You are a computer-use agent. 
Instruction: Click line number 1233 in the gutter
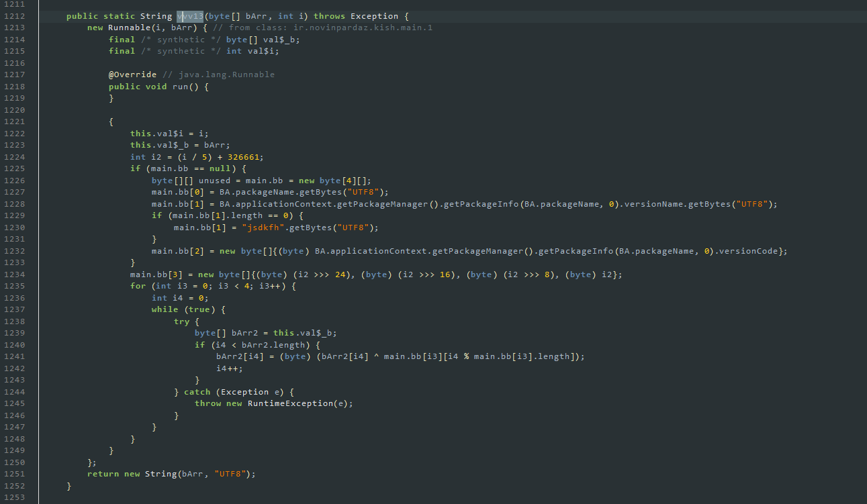[15, 262]
